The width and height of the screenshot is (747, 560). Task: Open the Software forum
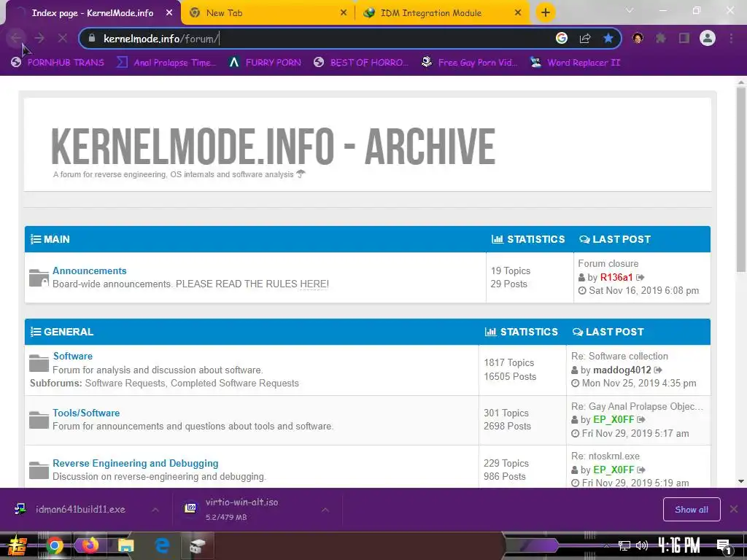(x=73, y=356)
